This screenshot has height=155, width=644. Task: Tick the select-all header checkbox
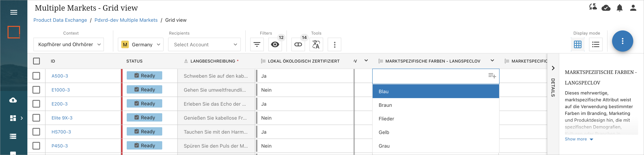(x=36, y=61)
